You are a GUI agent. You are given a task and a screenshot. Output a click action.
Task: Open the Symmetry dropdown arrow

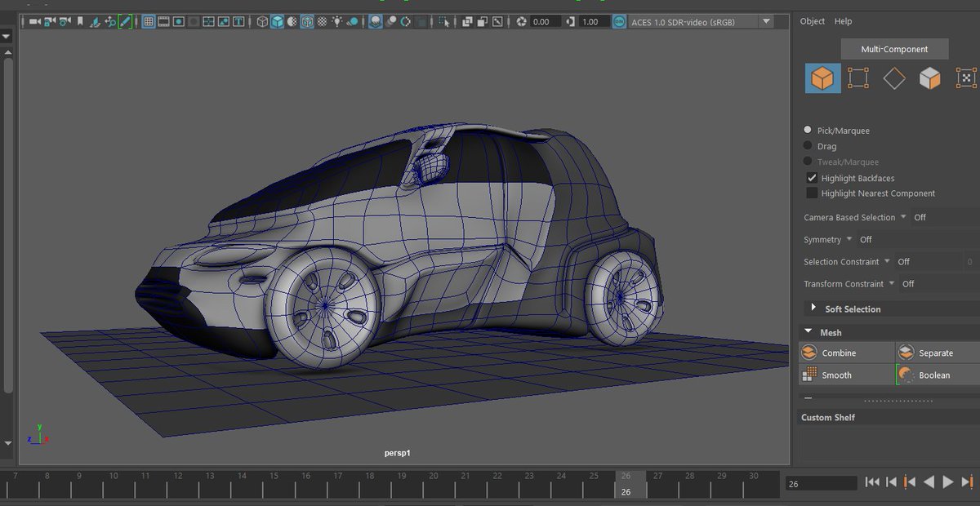(849, 239)
